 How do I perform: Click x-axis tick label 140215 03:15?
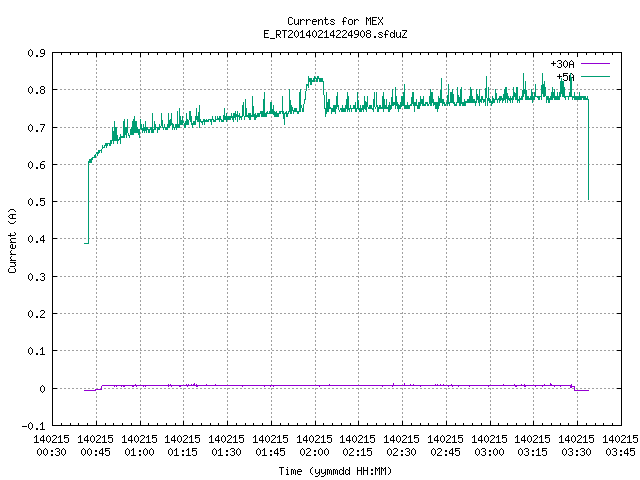click(x=533, y=445)
